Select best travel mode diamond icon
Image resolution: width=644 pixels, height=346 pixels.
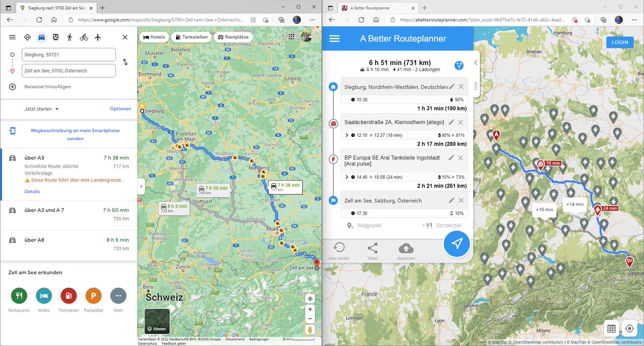27,37
